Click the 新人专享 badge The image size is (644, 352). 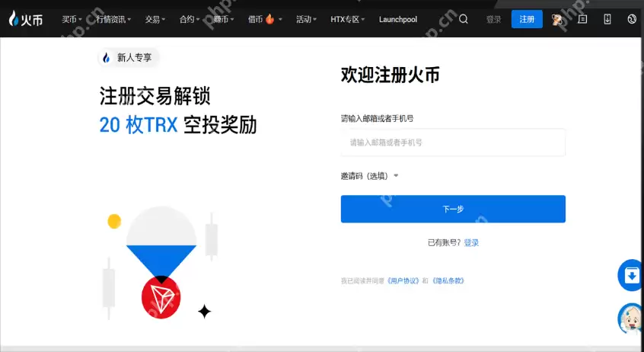[x=129, y=58]
